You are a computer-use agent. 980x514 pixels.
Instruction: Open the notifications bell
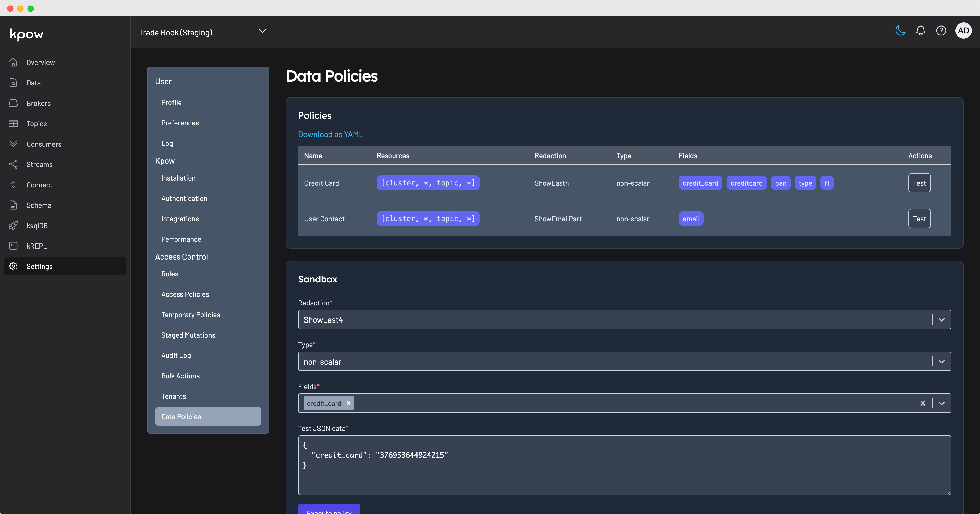pos(921,31)
